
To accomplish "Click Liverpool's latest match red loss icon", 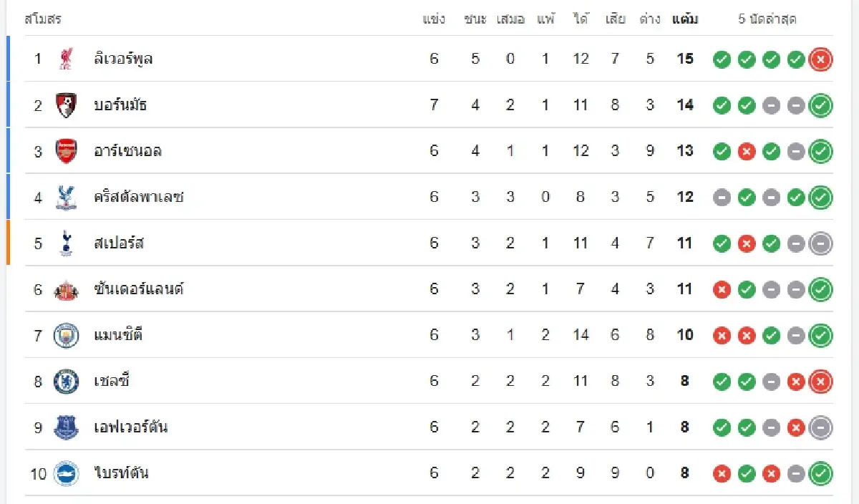I will click(x=820, y=59).
